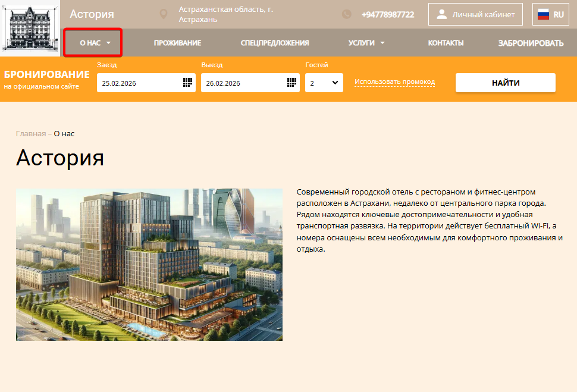
Task: Go to КОНТАКТЫ menu item
Action: pos(446,43)
